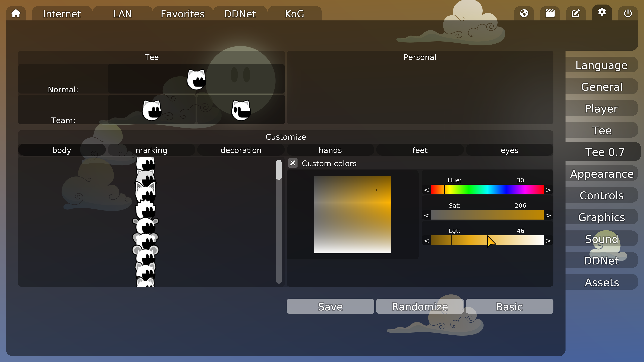The image size is (644, 362).
Task: Quit the game via power icon
Action: (x=628, y=13)
